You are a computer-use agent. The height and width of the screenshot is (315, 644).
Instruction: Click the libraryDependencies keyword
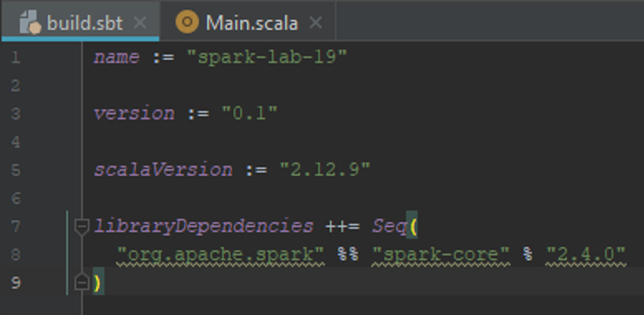(204, 226)
